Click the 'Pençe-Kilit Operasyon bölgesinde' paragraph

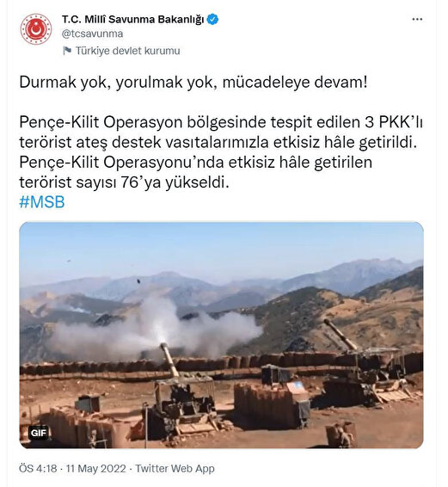221,133
